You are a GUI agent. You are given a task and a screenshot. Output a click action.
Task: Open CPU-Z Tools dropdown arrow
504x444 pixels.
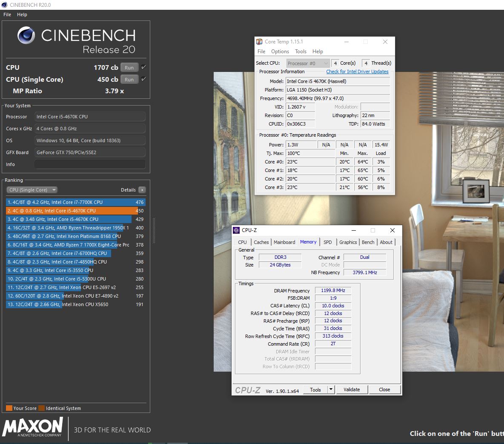click(x=331, y=390)
